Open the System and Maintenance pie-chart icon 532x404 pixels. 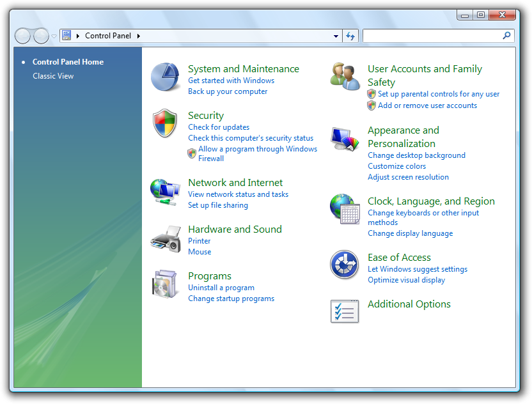point(165,77)
